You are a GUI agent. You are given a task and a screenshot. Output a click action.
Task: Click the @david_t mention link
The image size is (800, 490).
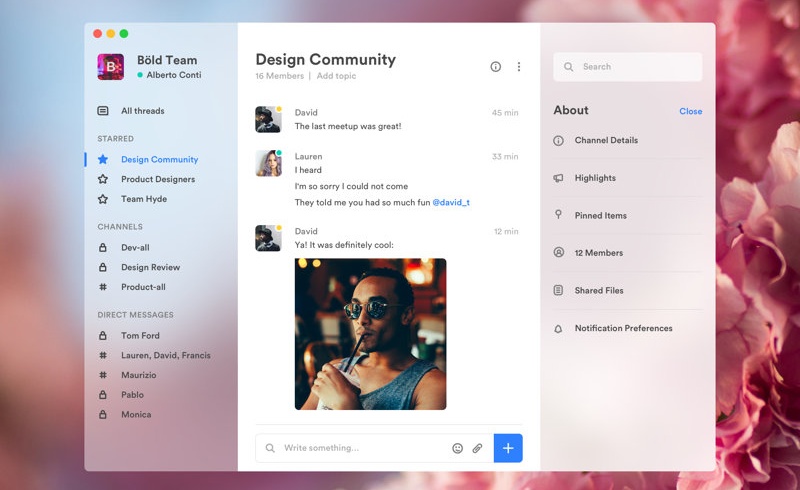pyautogui.click(x=451, y=203)
